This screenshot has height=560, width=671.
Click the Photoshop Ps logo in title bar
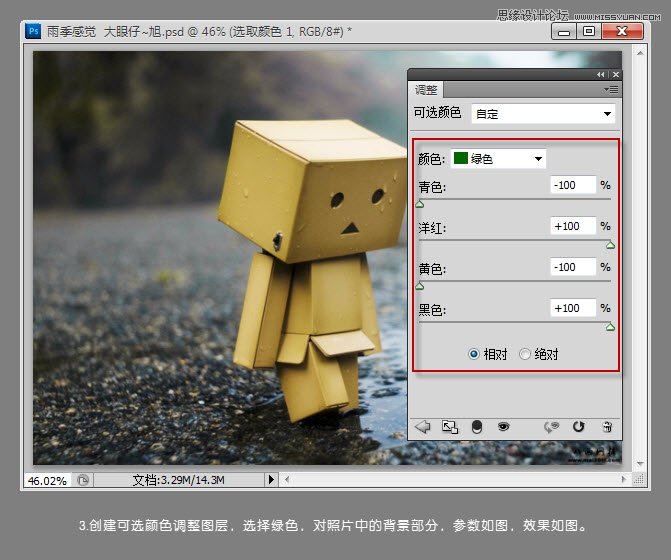tap(33, 31)
